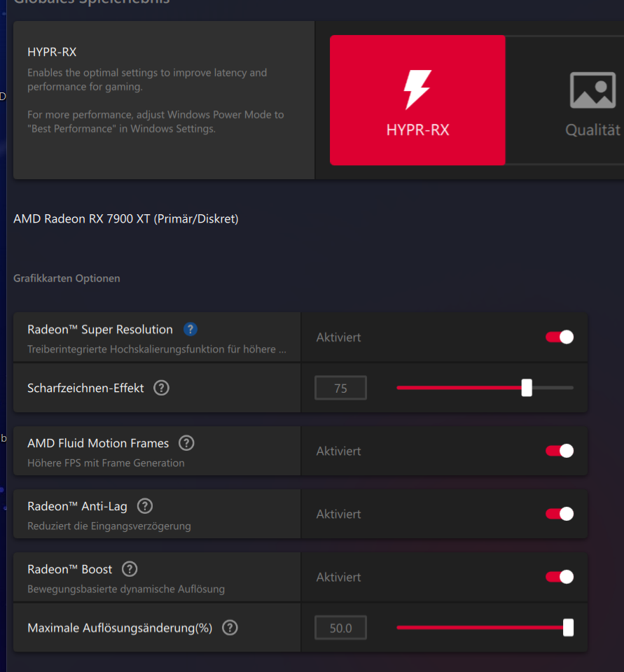This screenshot has width=624, height=672.
Task: Click the Radeon Anti-Lag question mark icon
Action: 144,506
